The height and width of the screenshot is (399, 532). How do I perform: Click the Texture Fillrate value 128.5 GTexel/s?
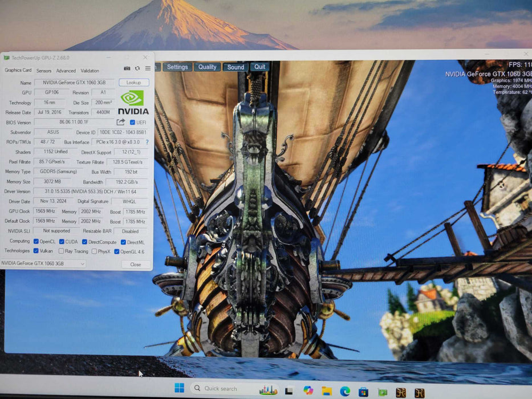pos(128,162)
